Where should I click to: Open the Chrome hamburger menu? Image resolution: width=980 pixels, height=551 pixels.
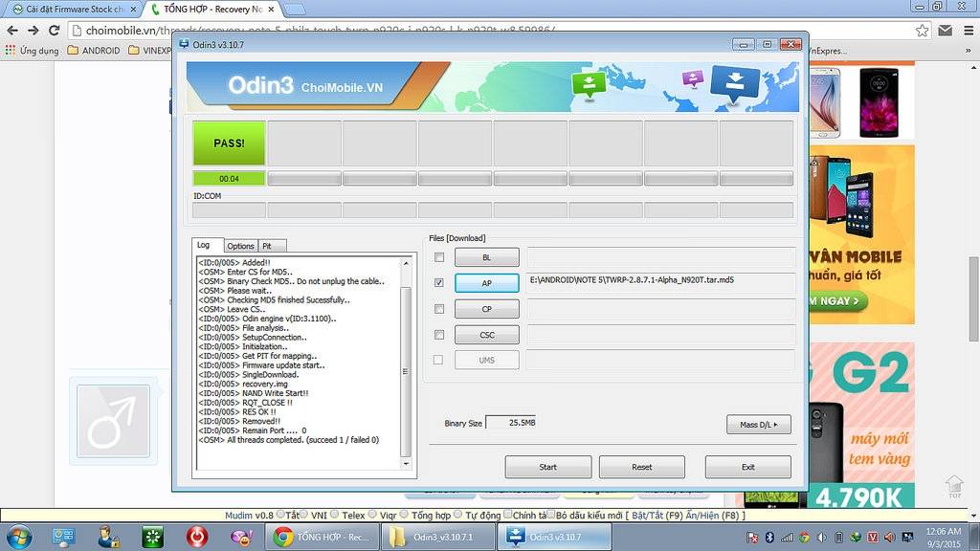(x=969, y=30)
